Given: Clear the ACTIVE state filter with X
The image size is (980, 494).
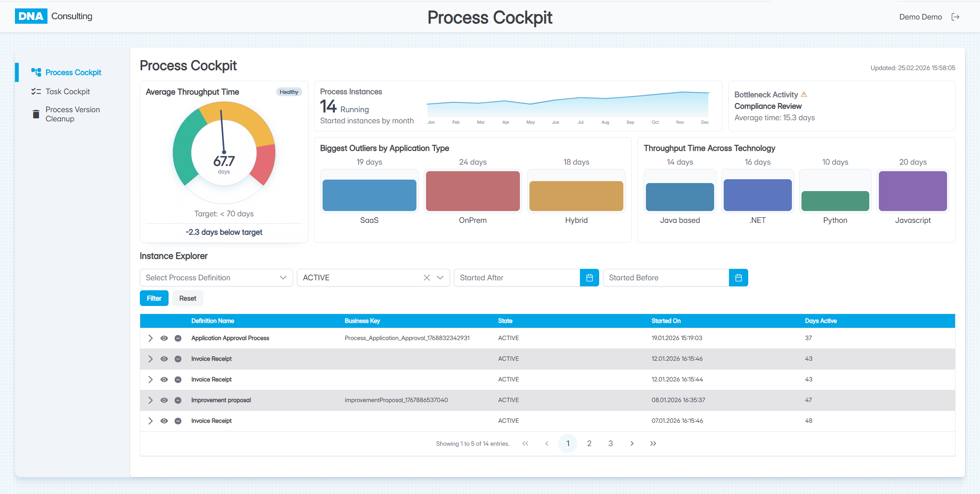Looking at the screenshot, I should point(426,278).
